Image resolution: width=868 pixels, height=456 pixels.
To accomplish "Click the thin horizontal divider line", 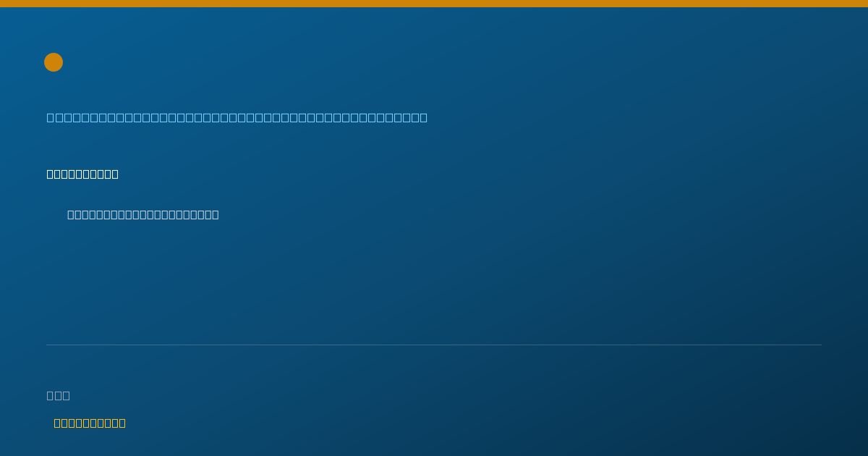I will [434, 345].
